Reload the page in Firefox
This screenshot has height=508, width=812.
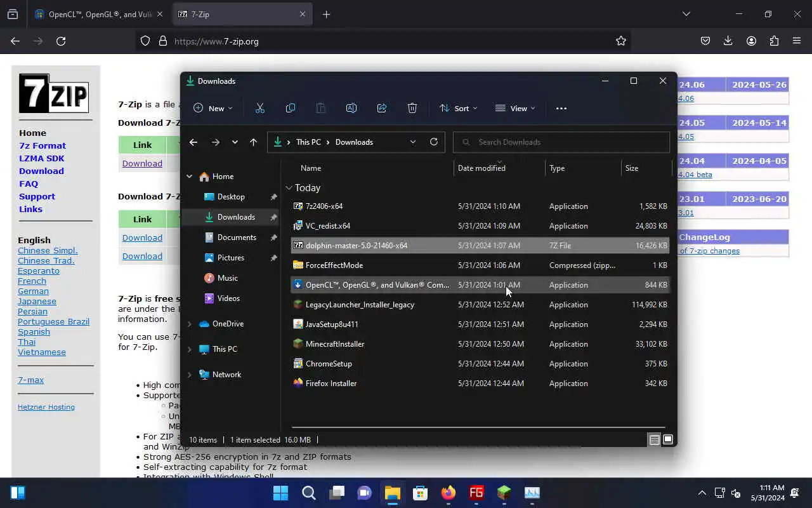click(x=61, y=41)
